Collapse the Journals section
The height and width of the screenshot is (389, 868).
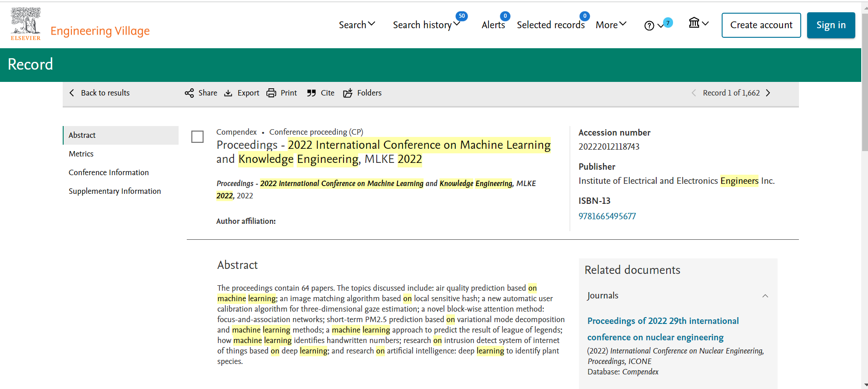(x=765, y=296)
